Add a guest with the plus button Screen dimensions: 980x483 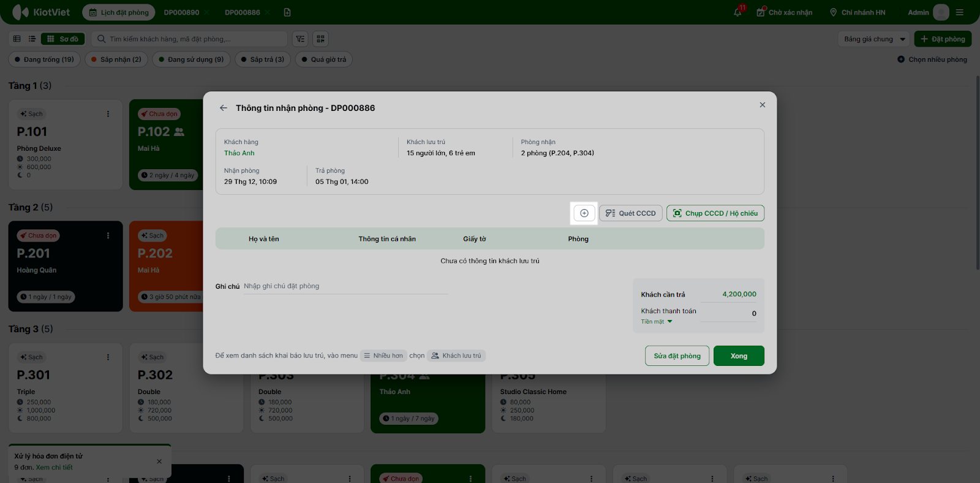584,213
